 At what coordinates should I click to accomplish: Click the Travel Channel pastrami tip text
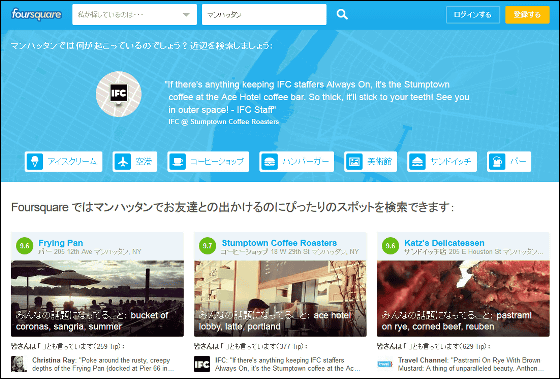click(471, 364)
